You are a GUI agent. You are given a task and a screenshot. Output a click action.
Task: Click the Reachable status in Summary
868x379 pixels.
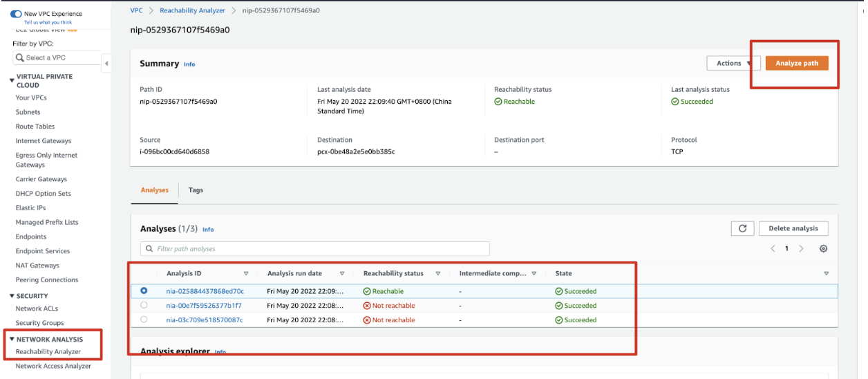(514, 102)
